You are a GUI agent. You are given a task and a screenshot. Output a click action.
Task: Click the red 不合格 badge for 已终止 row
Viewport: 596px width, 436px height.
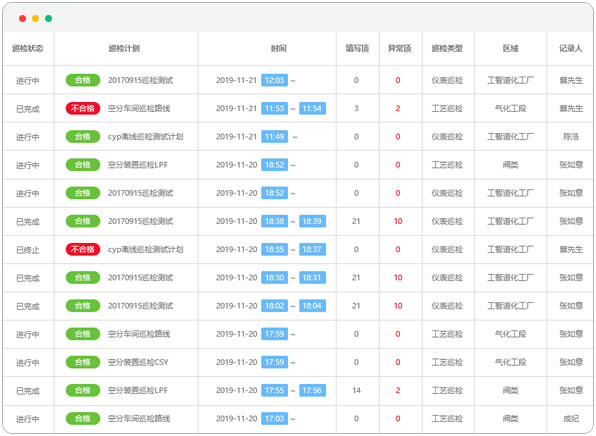[x=83, y=249]
